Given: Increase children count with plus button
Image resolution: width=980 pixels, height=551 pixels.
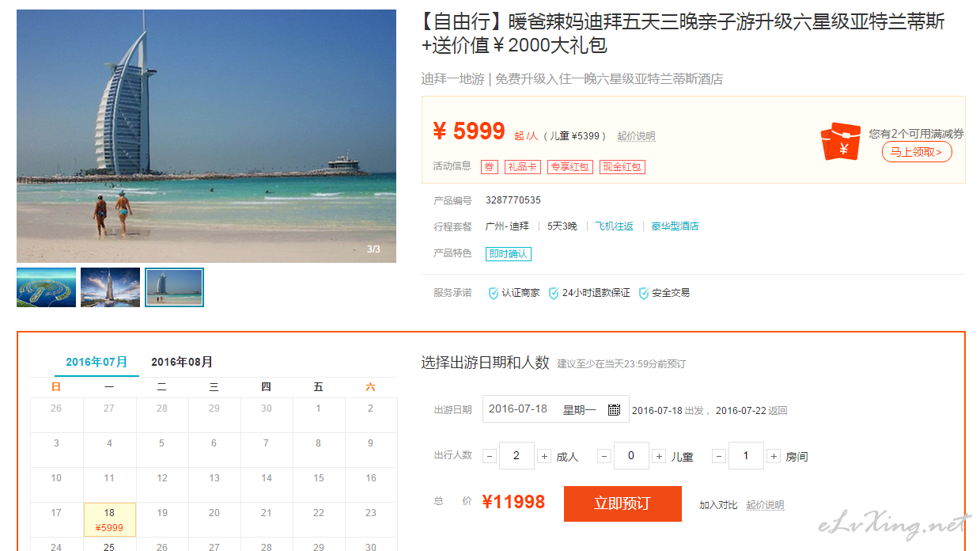Looking at the screenshot, I should [x=659, y=456].
